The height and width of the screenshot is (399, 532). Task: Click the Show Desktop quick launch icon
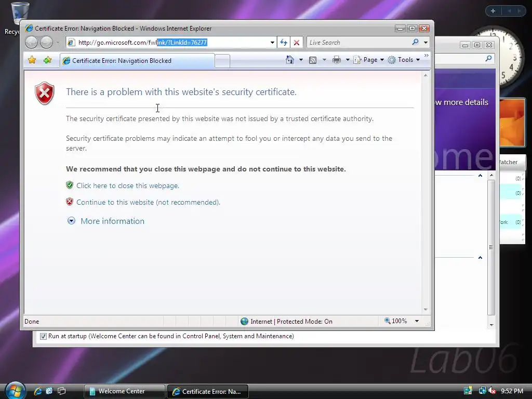pos(49,391)
